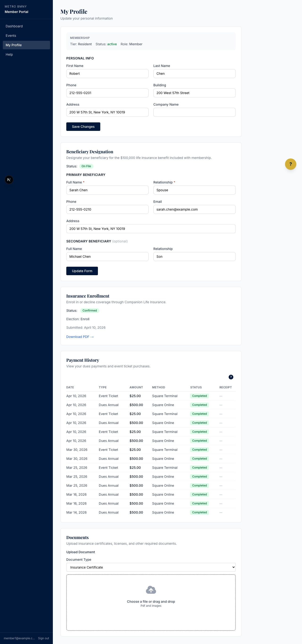Click the file drag and drop zone

point(151,615)
